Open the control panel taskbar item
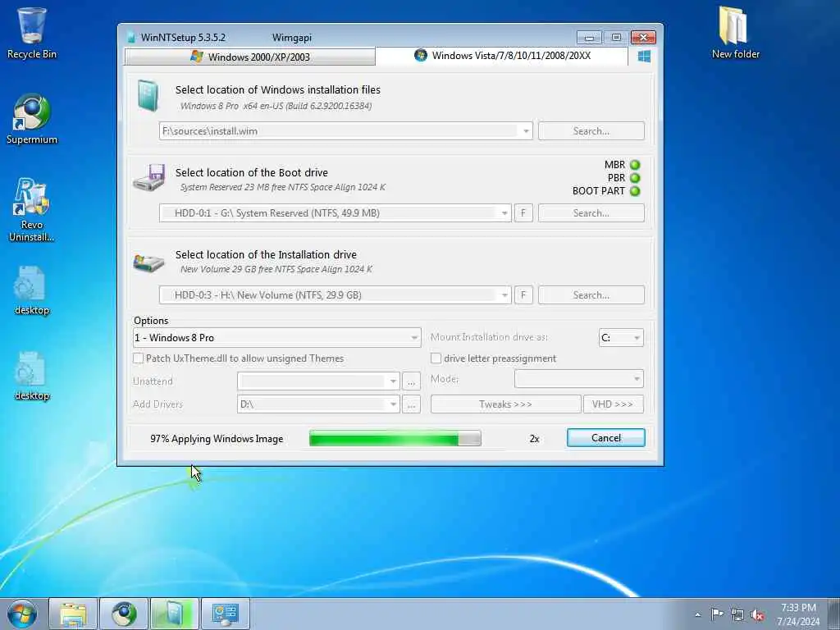The width and height of the screenshot is (840, 630). 226,614
